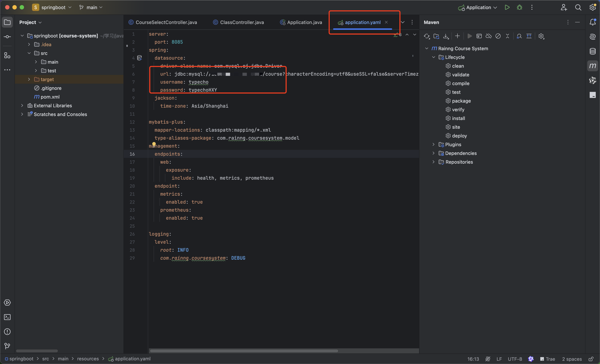Image resolution: width=600 pixels, height=364 pixels.
Task: Click UTF-8 encoding in status bar
Action: tap(515, 359)
